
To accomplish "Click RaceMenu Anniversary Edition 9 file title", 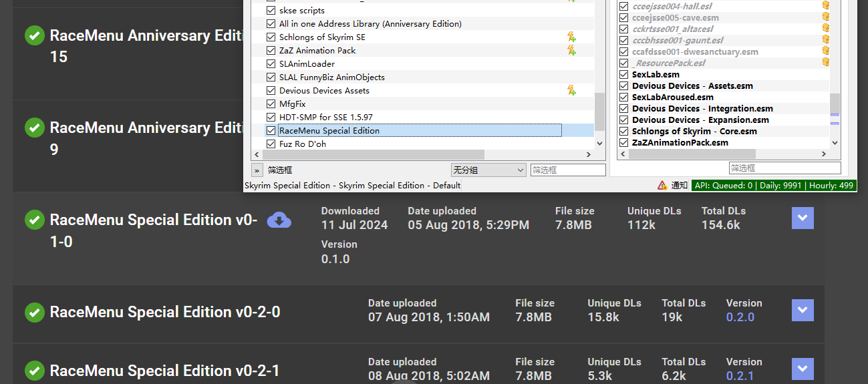I will click(x=145, y=138).
